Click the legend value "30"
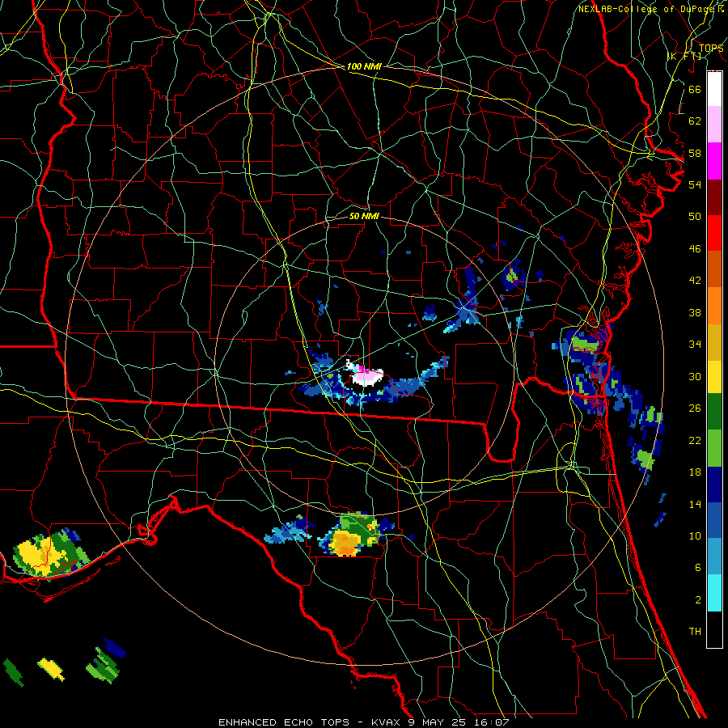The height and width of the screenshot is (728, 728). (x=695, y=376)
